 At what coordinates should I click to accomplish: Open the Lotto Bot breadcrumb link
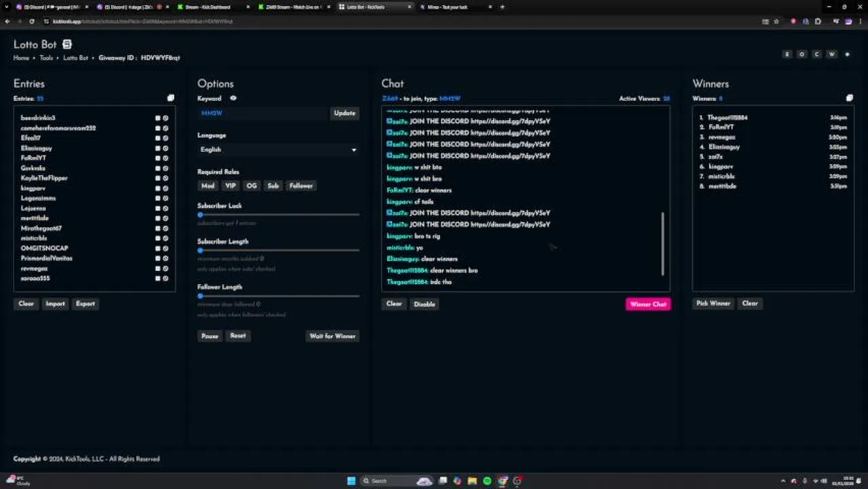(75, 58)
